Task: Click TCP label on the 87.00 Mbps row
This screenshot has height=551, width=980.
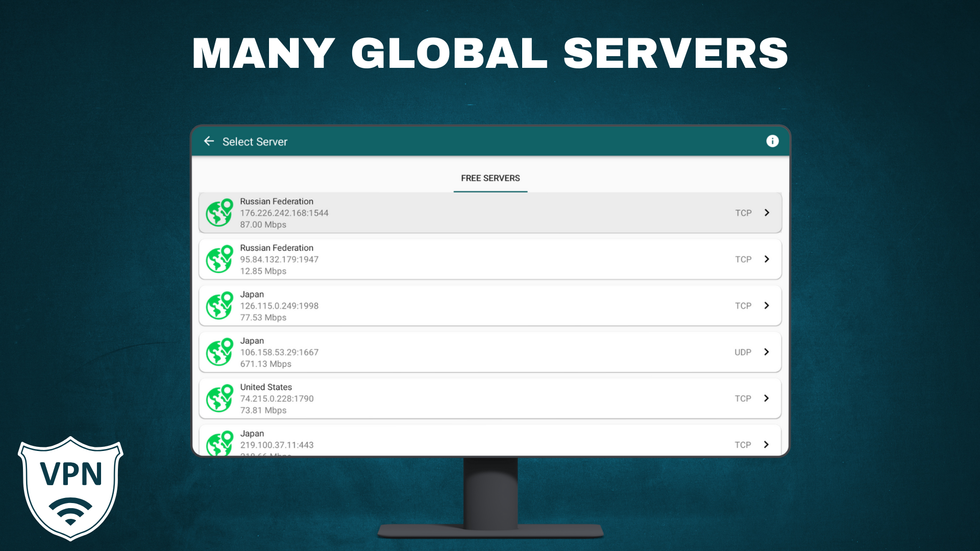Action: [x=743, y=213]
